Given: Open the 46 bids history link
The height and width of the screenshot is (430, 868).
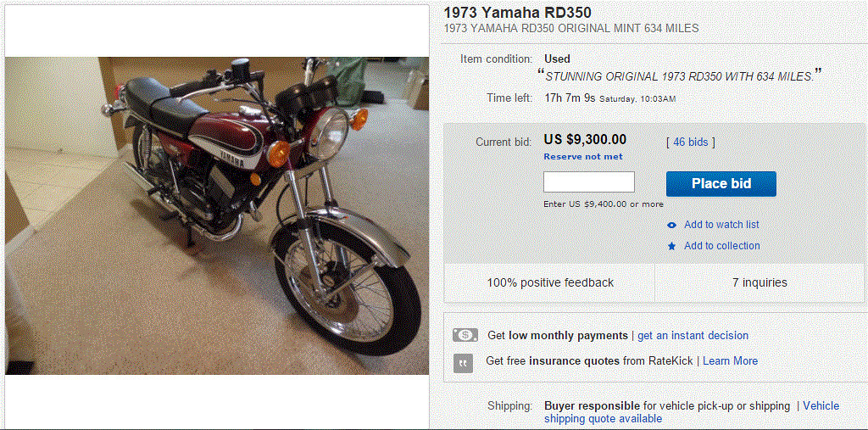Looking at the screenshot, I should click(691, 142).
